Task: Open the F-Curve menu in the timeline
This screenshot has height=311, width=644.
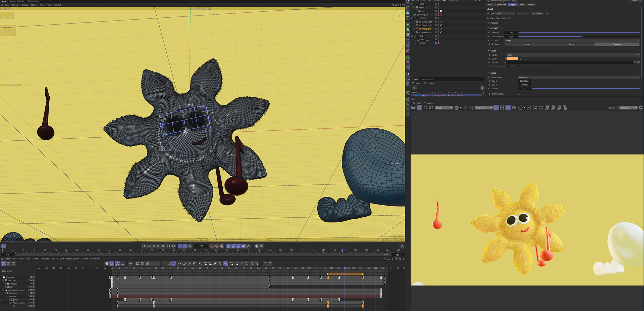Action: pos(60,259)
